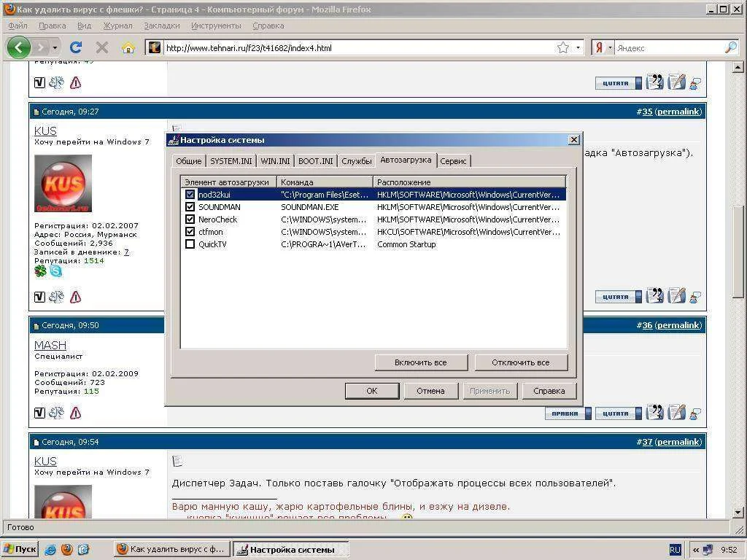This screenshot has width=747, height=560.
Task: Check the QuickTV startup item
Action: pyautogui.click(x=190, y=244)
